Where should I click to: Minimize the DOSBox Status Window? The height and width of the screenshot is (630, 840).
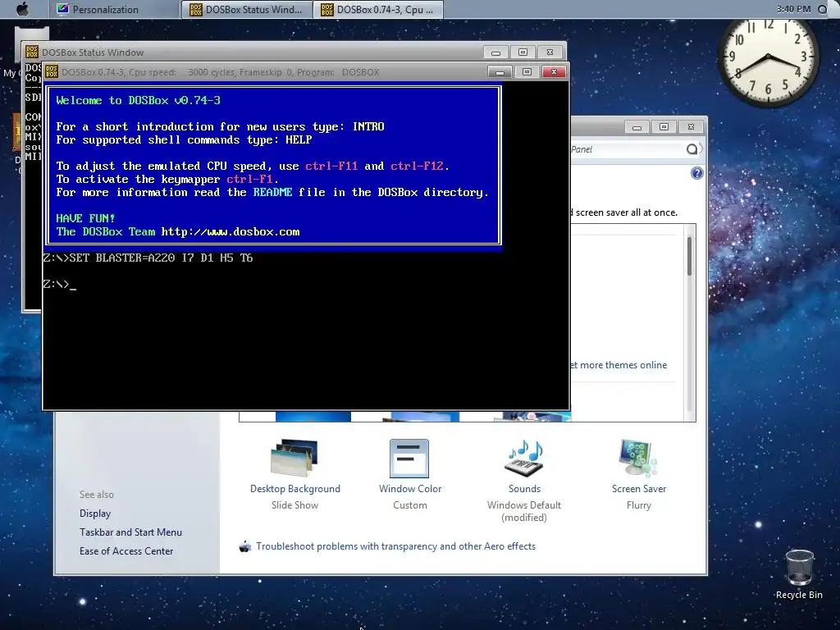pyautogui.click(x=495, y=52)
